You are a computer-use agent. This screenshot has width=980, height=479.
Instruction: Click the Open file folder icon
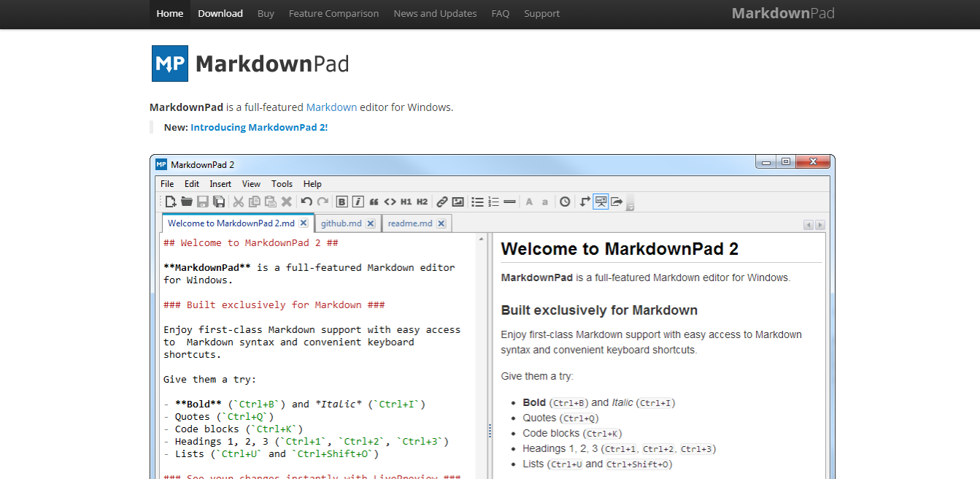pos(187,202)
